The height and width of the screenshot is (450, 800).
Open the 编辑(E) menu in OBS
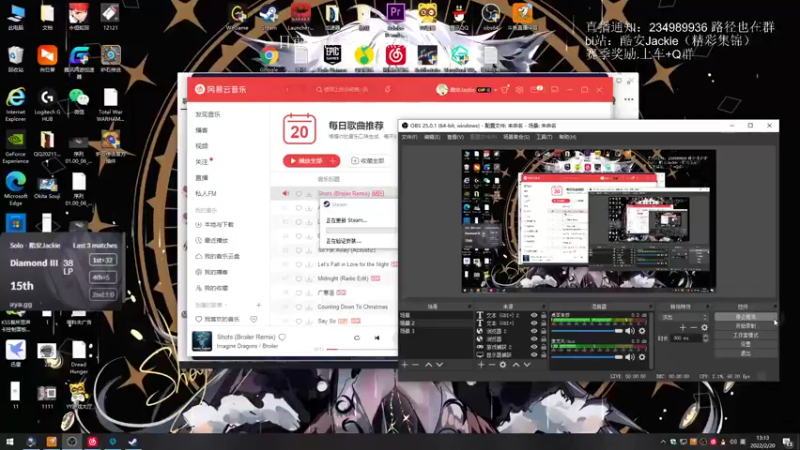432,137
